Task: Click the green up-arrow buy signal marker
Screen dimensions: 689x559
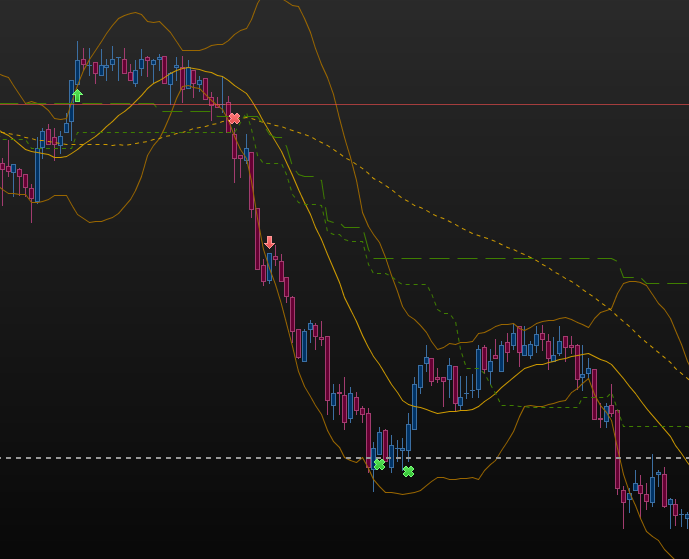Action: [77, 95]
